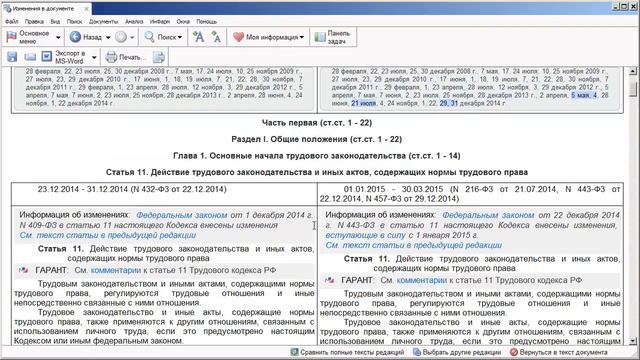This screenshot has height=360, width=640.
Task: Click the blue Назад back arrow
Action: point(75,37)
